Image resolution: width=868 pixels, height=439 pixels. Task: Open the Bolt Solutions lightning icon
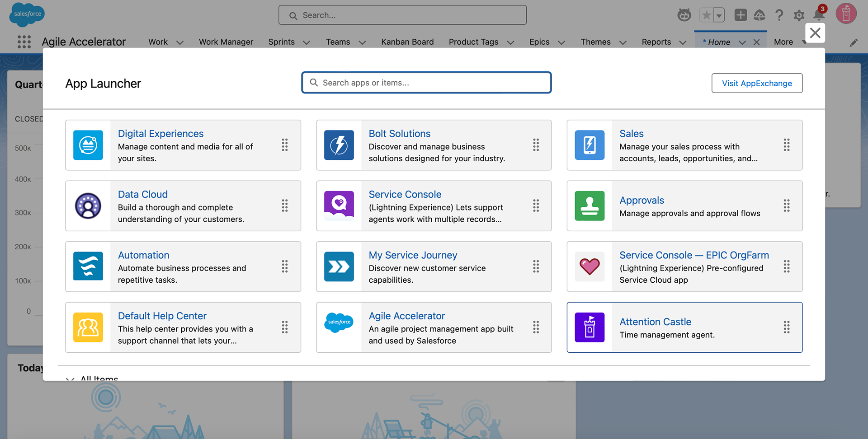339,145
